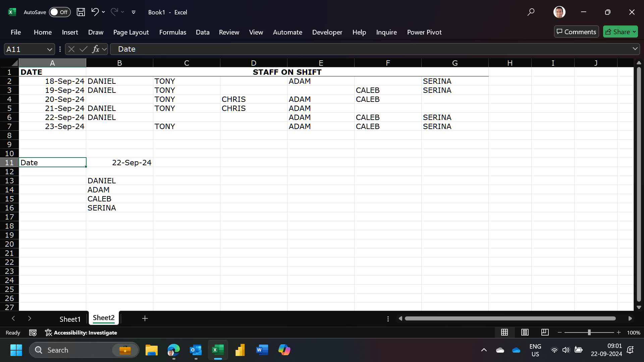This screenshot has height=362, width=644.
Task: Switch to Page Layout view icon
Action: coord(525,332)
